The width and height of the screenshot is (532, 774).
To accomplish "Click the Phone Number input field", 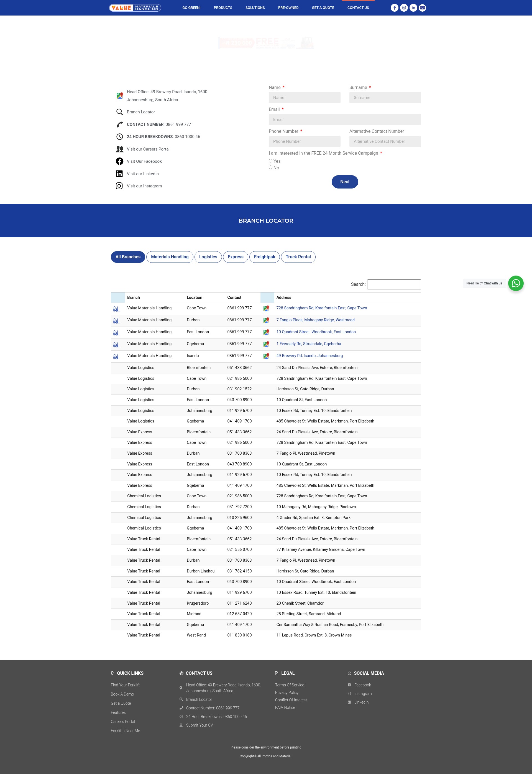I will 304,141.
